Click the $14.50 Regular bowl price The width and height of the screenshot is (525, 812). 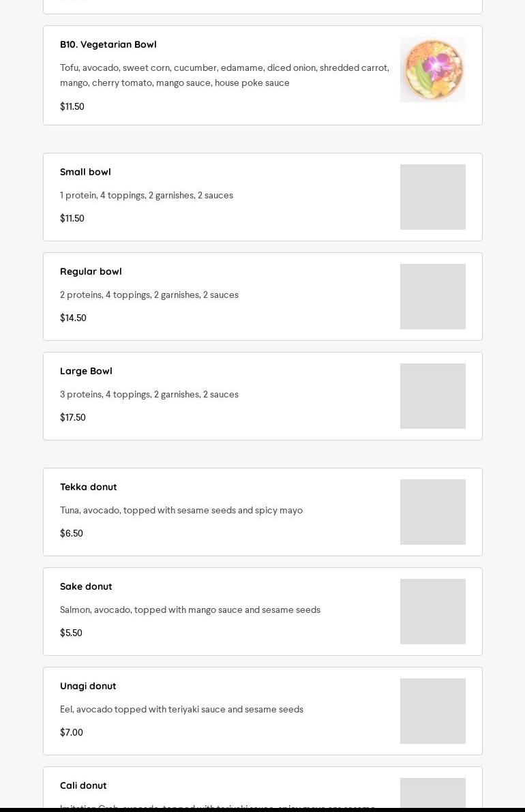73,318
